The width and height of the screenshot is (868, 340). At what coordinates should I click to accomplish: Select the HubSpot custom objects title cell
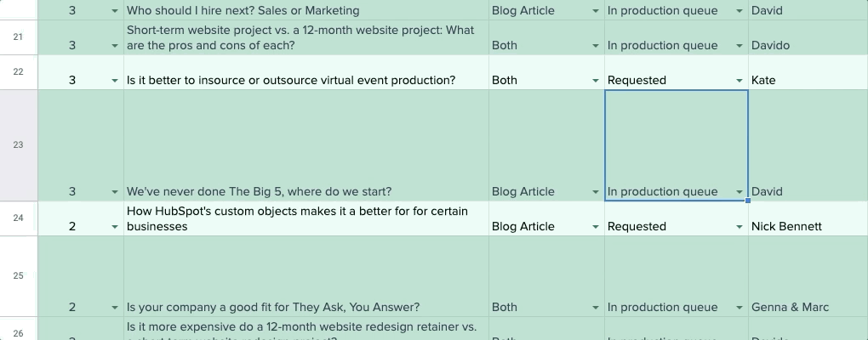(306, 218)
